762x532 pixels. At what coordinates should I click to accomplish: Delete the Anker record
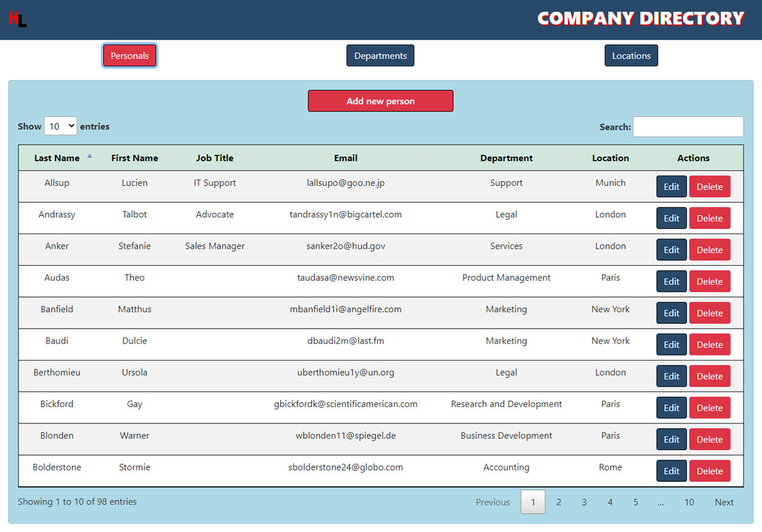pyautogui.click(x=709, y=250)
